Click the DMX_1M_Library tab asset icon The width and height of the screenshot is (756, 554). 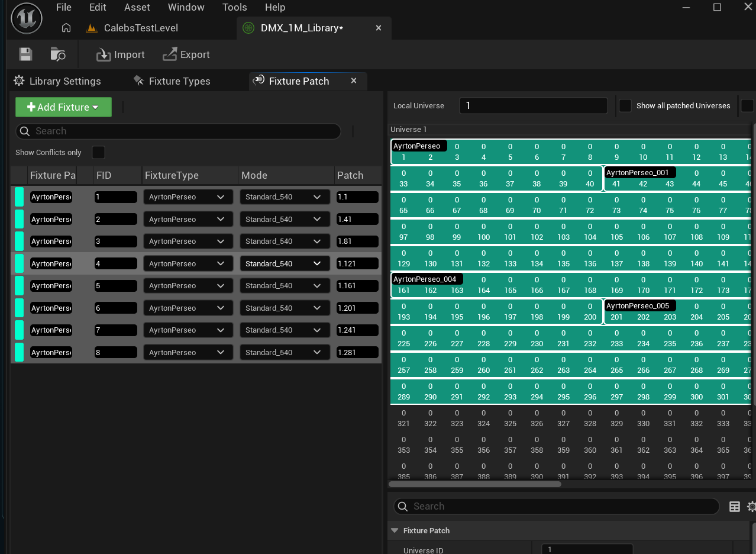pyautogui.click(x=249, y=28)
